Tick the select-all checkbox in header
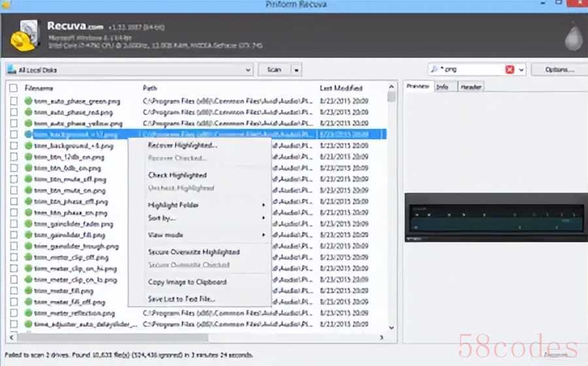The image size is (588, 366). point(14,88)
